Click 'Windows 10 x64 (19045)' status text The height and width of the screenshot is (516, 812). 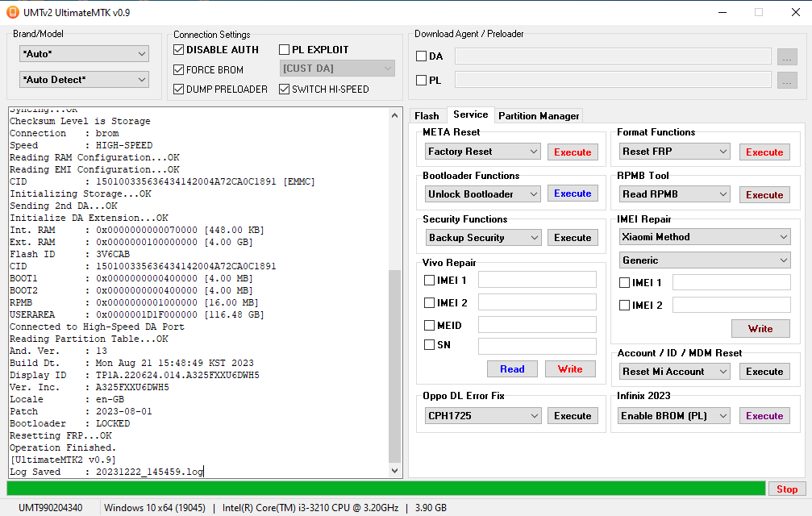(154, 508)
